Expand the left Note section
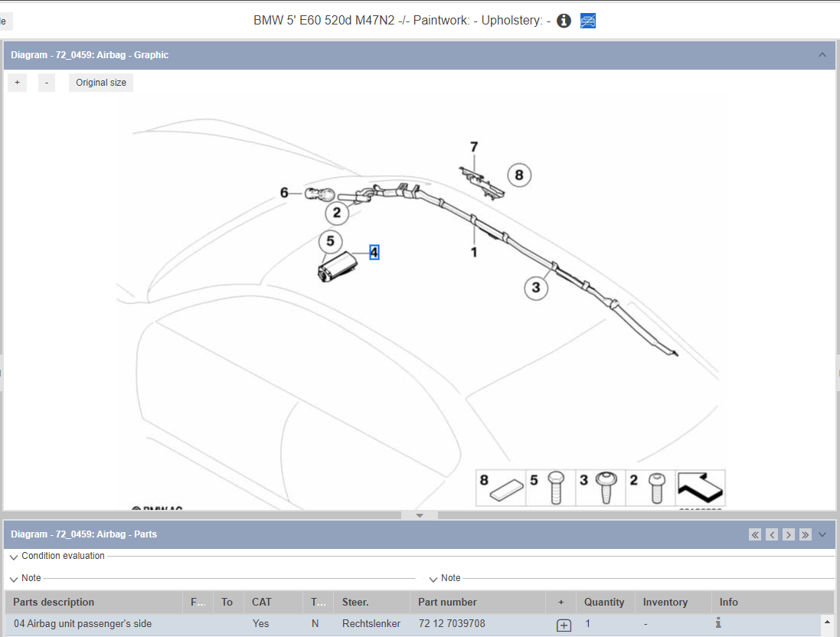 14,579
